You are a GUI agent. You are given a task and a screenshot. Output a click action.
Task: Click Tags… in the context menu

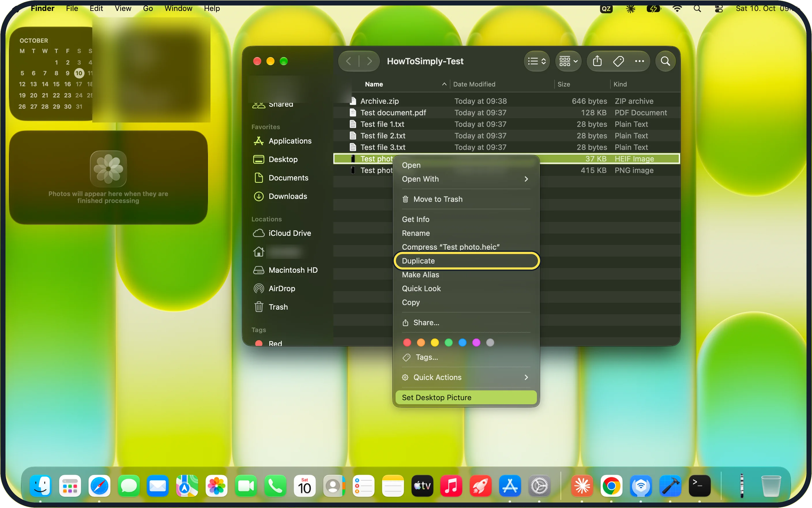[x=466, y=357]
